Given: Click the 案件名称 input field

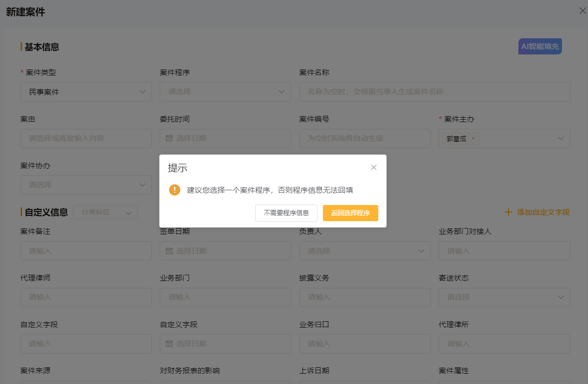Looking at the screenshot, I should point(435,92).
